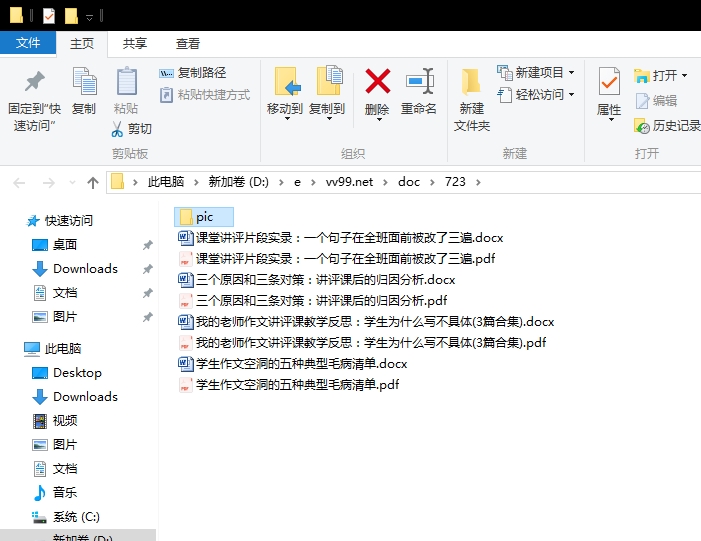Click the e breadcrumb segment
Viewport: 701px width, 541px height.
click(x=297, y=182)
